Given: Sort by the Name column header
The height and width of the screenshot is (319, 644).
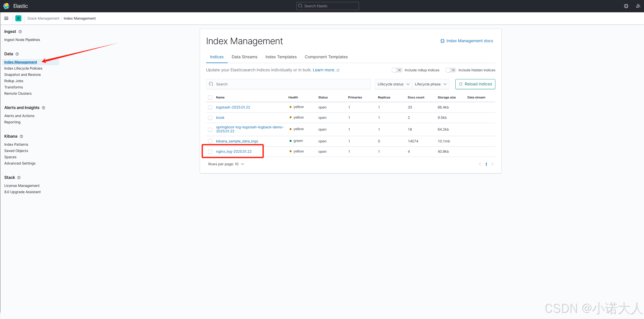Looking at the screenshot, I should [220, 97].
